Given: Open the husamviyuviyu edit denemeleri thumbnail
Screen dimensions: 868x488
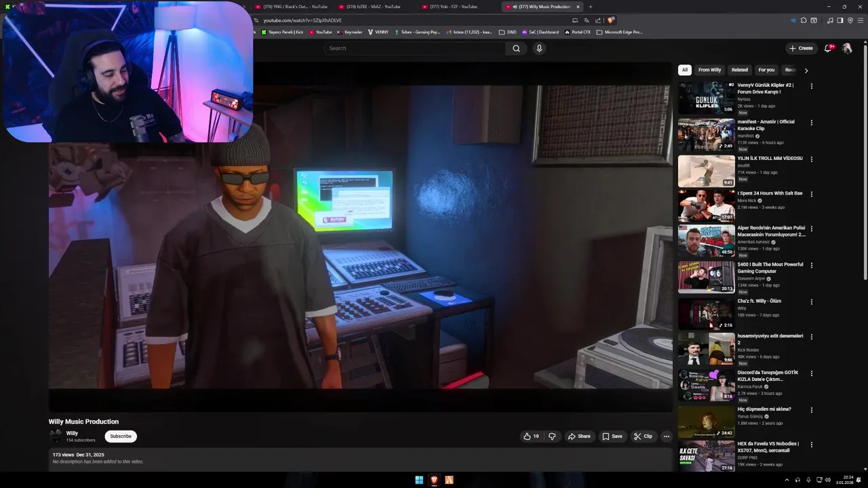Looking at the screenshot, I should tap(706, 348).
